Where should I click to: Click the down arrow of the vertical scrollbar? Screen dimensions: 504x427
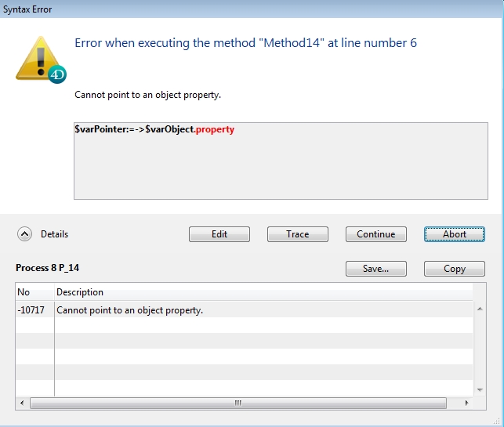tap(480, 389)
